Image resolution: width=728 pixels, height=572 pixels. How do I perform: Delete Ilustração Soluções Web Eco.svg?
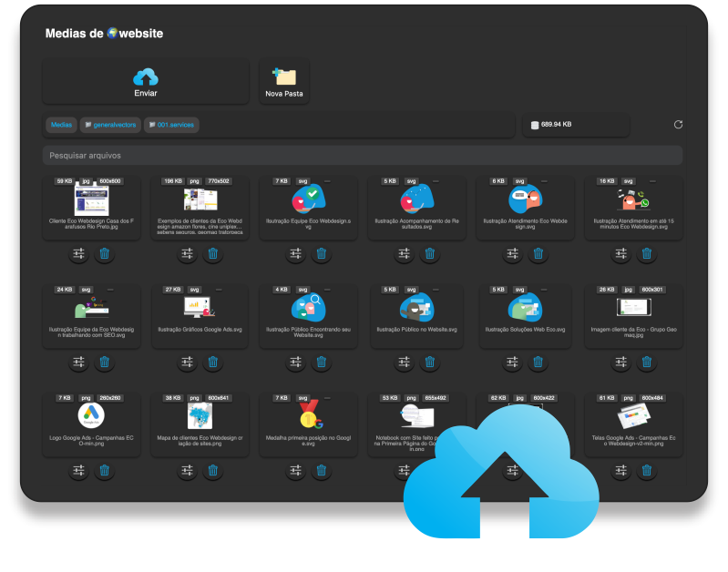(x=538, y=363)
